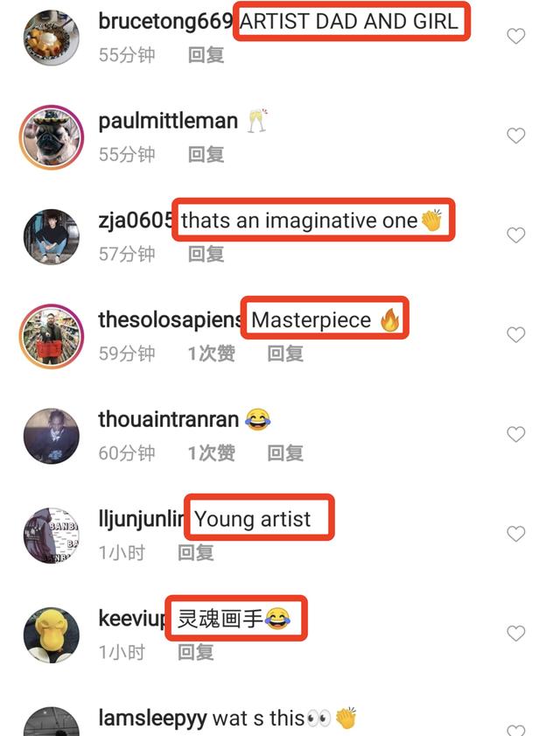View the 1次赞 like count on thesolosapiens' comment
Viewport: 560px width, 736px height.
pyautogui.click(x=211, y=354)
